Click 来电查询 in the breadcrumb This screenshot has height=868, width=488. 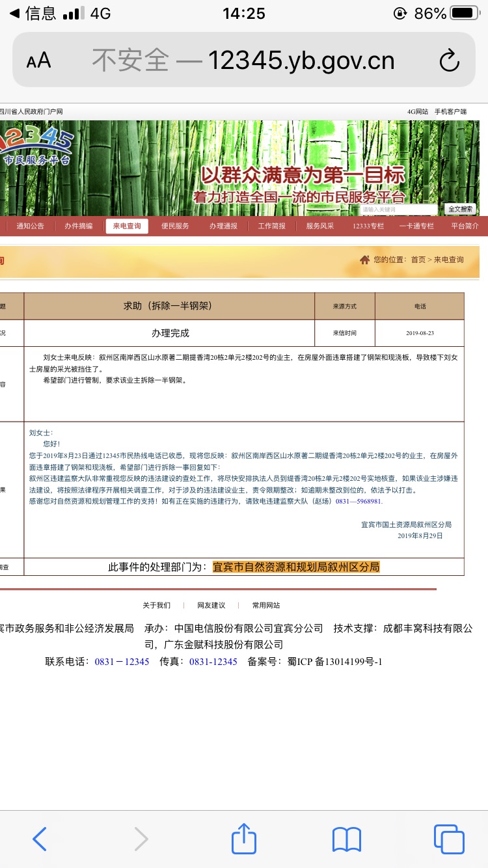pos(449,260)
